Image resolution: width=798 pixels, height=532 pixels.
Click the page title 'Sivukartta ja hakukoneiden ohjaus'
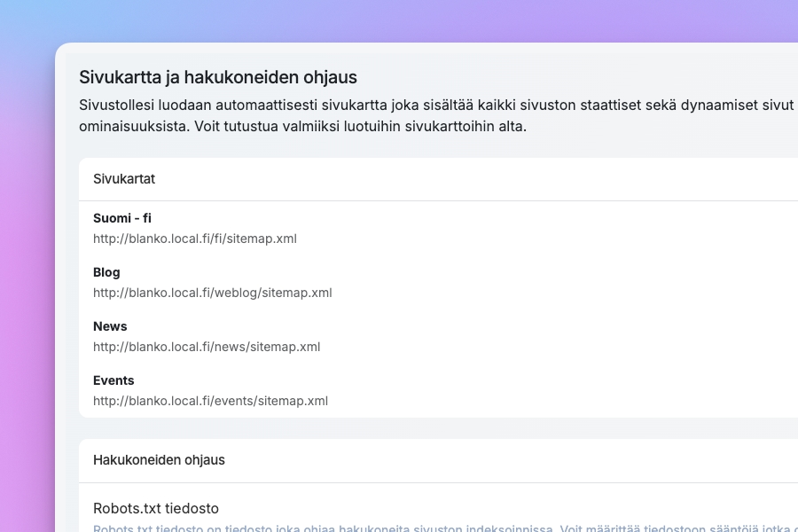[218, 77]
